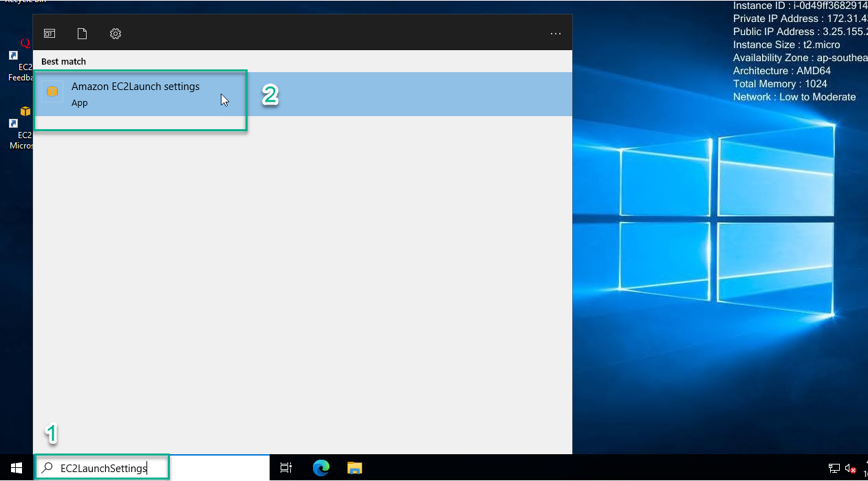Open Amazon EC2Launch settings app result
868x481 pixels.
(303, 94)
